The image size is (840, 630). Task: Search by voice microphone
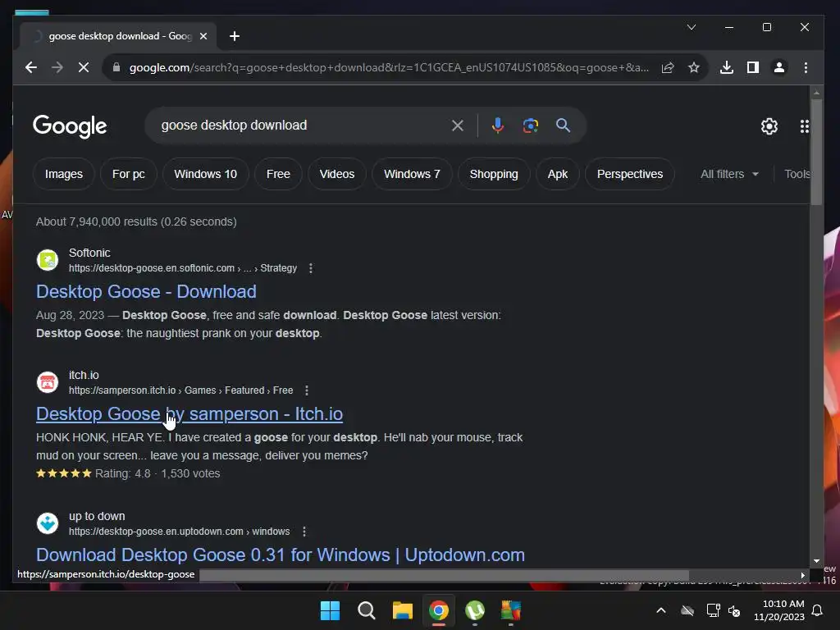pos(498,126)
